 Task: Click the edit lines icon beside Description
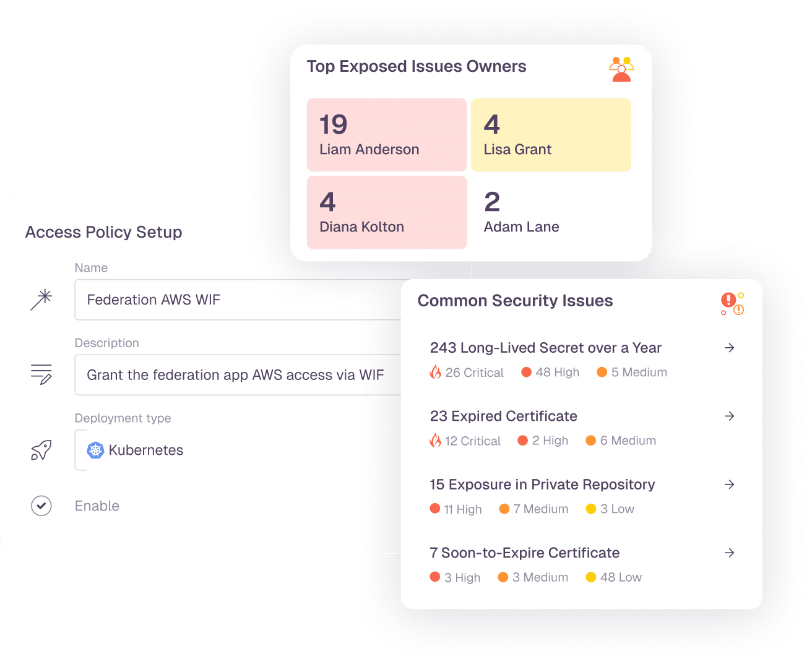pos(41,374)
